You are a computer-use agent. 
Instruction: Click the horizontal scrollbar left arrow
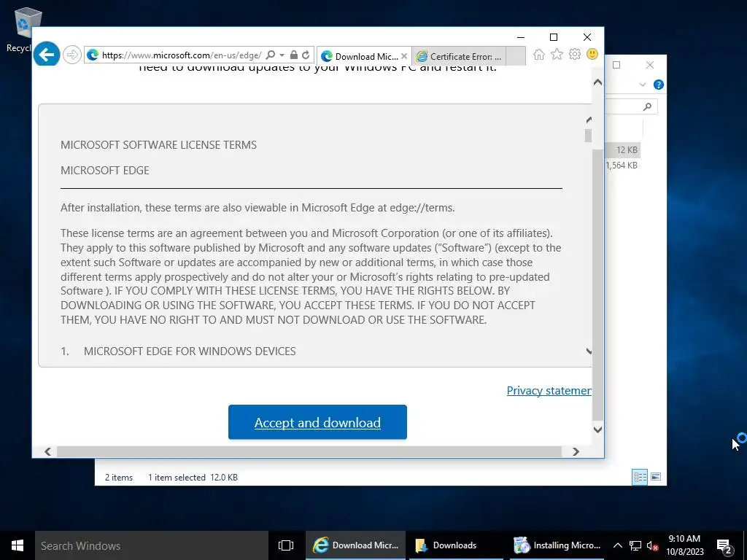(x=47, y=451)
